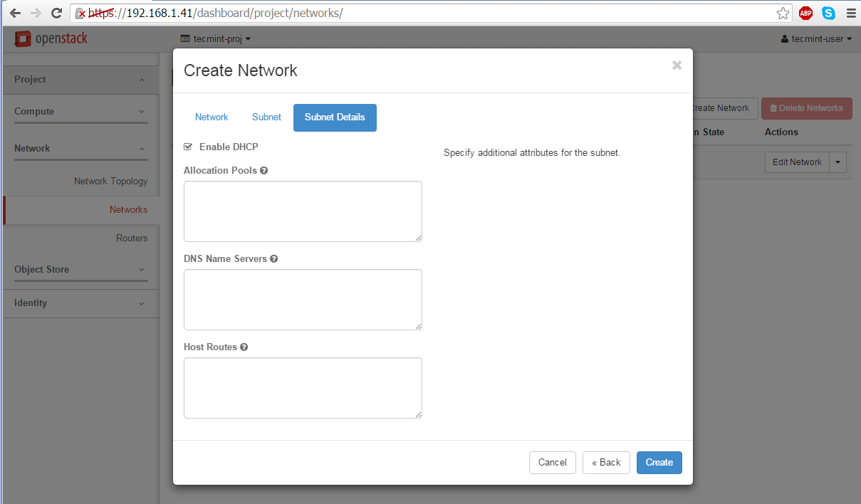Bookmark this page with the star icon

tap(783, 13)
